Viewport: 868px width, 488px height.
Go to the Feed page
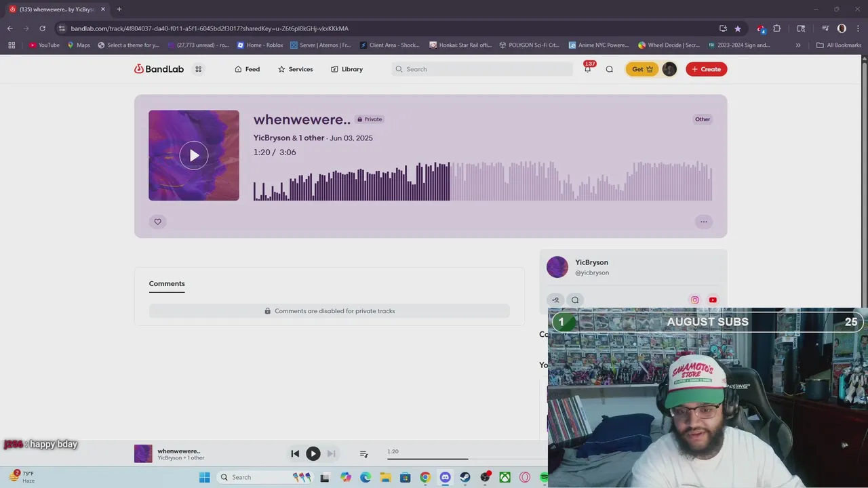click(x=247, y=69)
